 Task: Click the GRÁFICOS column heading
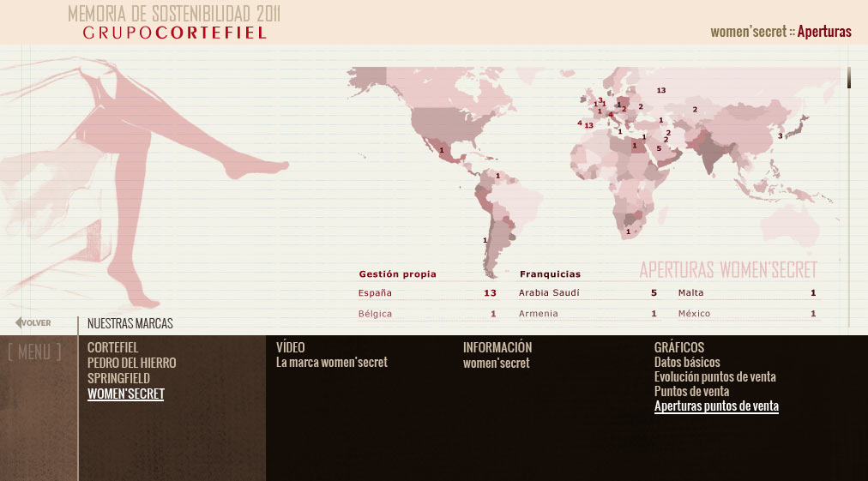click(678, 347)
